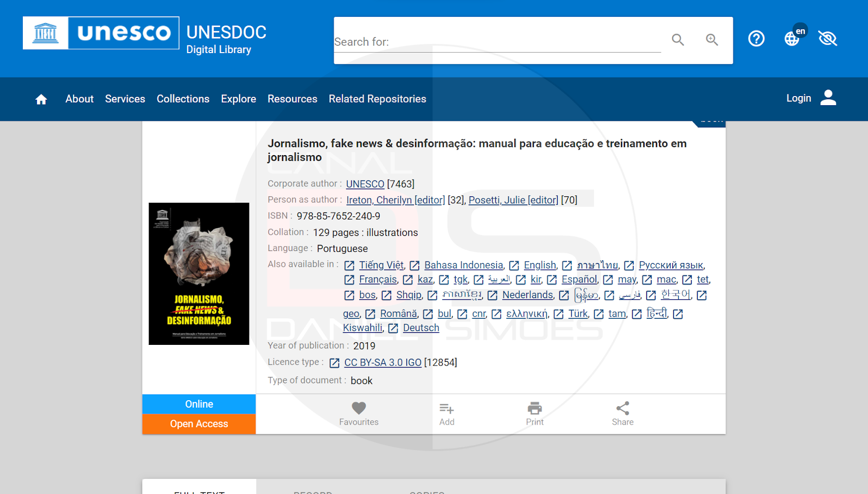Viewport: 868px width, 494px height.
Task: Open the Explore menu
Action: (238, 99)
